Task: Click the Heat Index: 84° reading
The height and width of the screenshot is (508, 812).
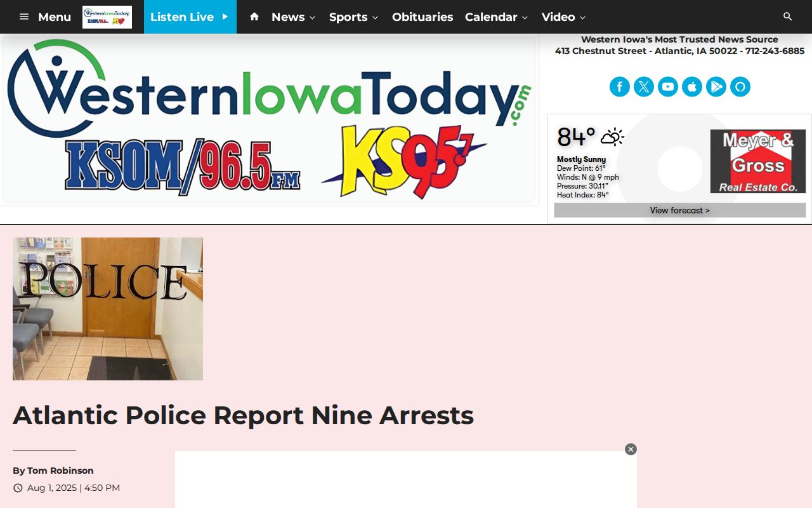Action: click(582, 195)
